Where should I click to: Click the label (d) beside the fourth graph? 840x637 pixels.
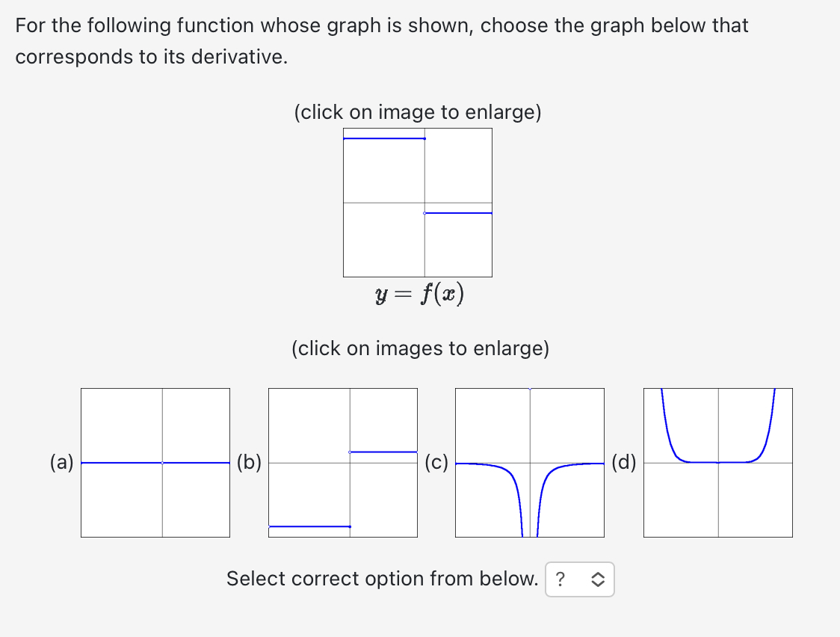(625, 463)
